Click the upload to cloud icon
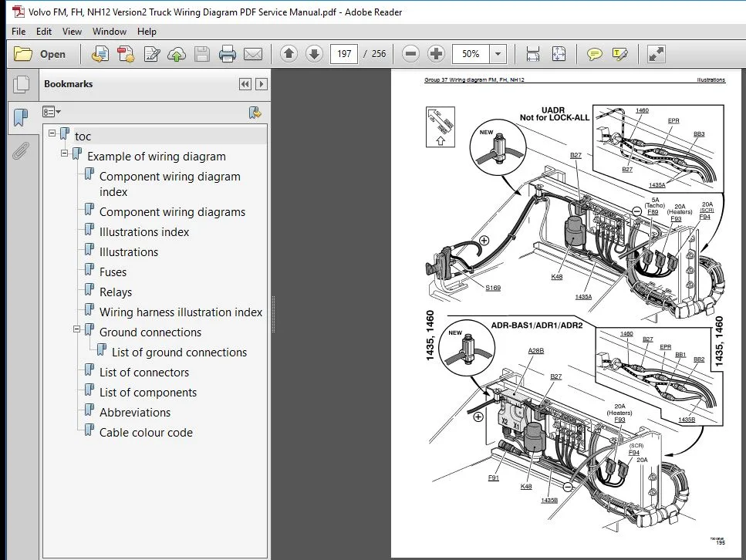Viewport: 746px width, 560px height. coord(177,54)
